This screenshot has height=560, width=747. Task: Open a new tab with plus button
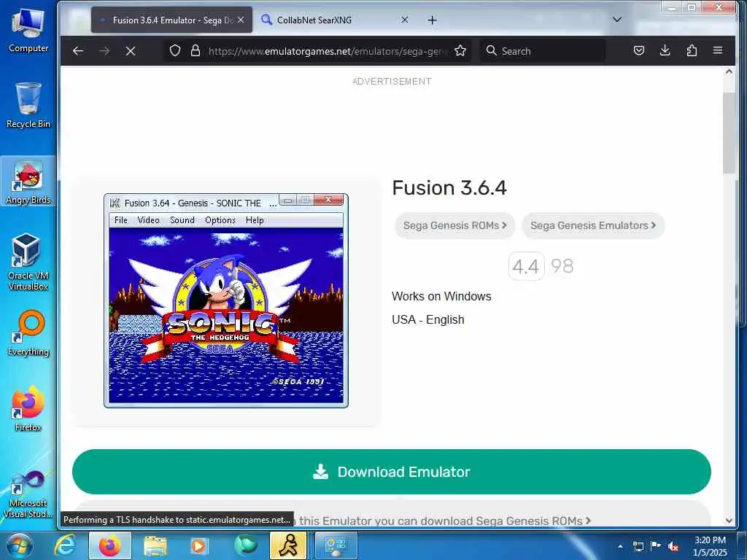coord(432,20)
